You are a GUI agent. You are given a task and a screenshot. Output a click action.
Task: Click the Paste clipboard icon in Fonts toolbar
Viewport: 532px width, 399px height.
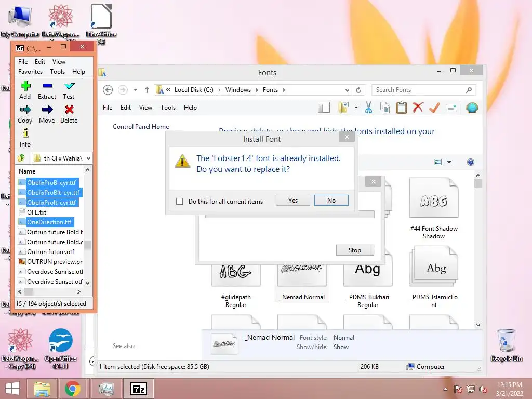[402, 108]
